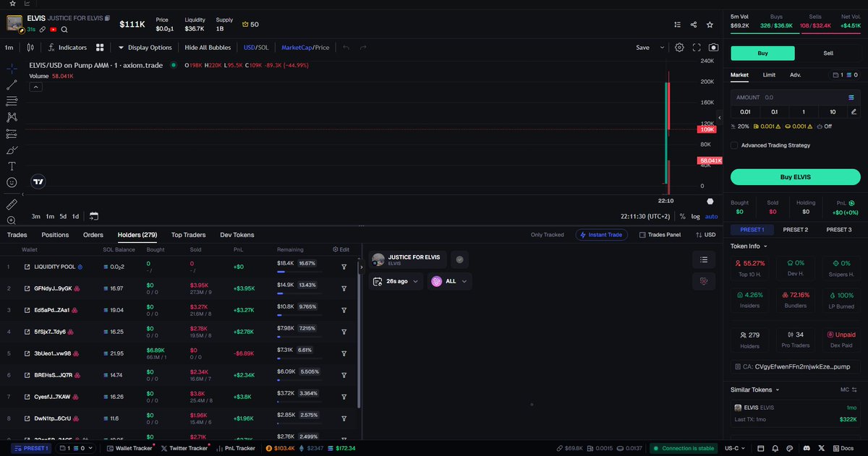Edit quick buy amount presets with pencil

coord(854,111)
